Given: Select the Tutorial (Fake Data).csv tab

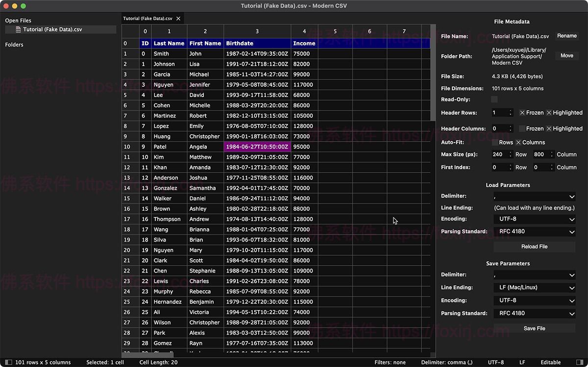Looking at the screenshot, I should [147, 18].
